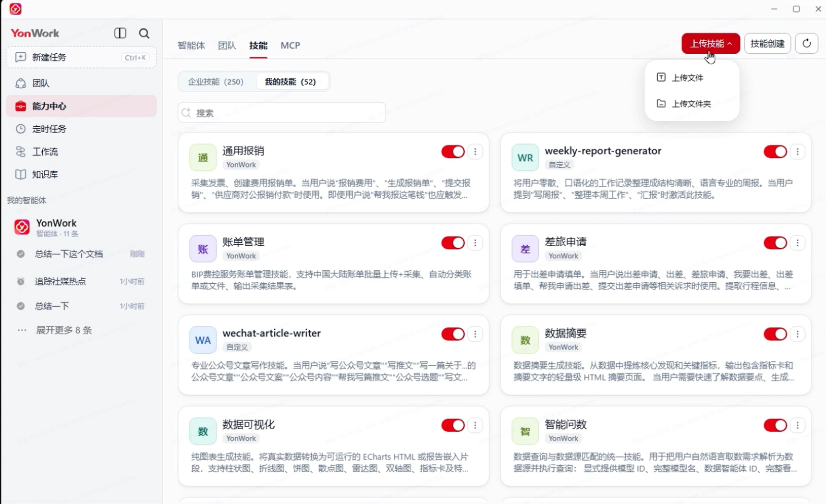Toggle the sidebar panel icon

[x=120, y=33]
